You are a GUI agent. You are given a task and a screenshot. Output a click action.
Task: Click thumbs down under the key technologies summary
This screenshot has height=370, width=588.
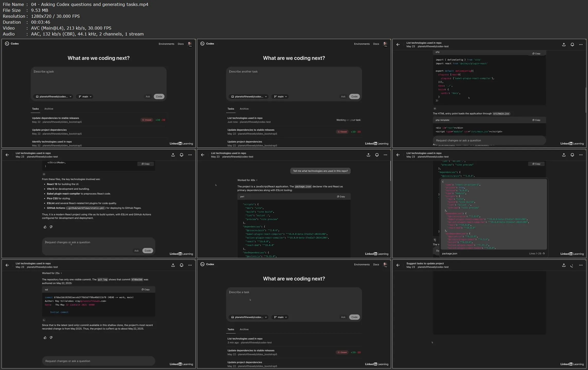(51, 227)
